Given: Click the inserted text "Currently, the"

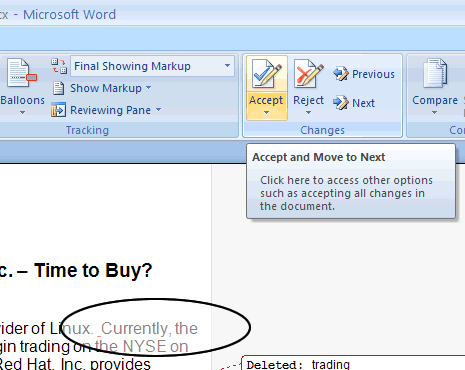Looking at the screenshot, I should pos(149,329).
